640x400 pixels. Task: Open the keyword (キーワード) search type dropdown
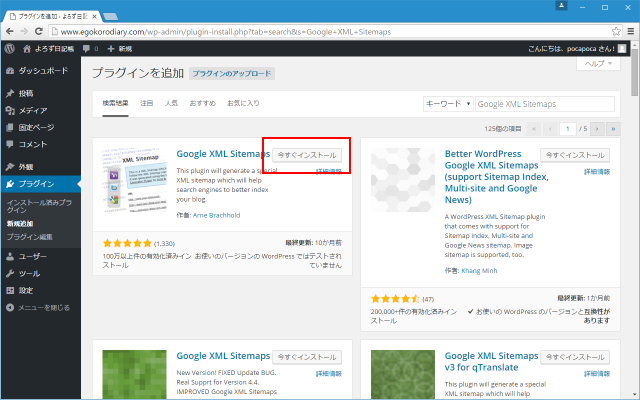[448, 103]
